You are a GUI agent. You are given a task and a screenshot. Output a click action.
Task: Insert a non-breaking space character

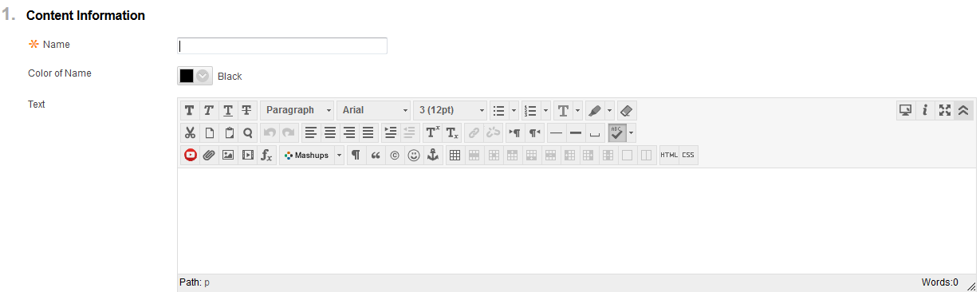(x=594, y=132)
